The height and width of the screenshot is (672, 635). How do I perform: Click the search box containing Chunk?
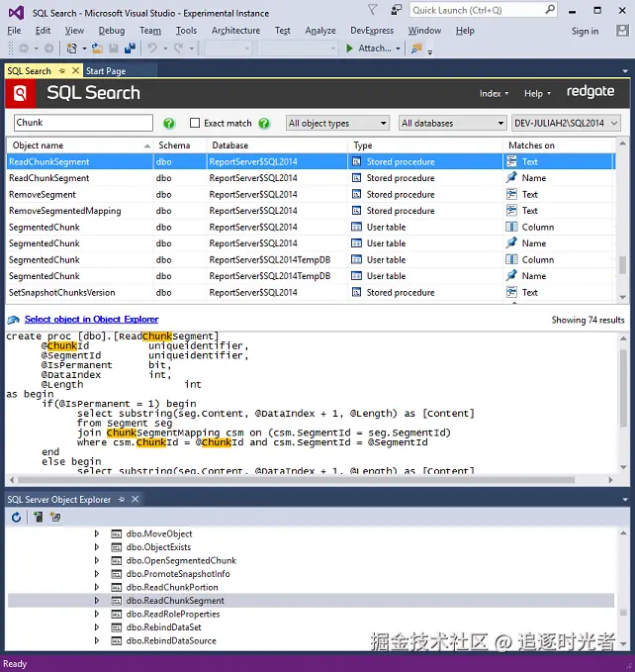(x=83, y=124)
